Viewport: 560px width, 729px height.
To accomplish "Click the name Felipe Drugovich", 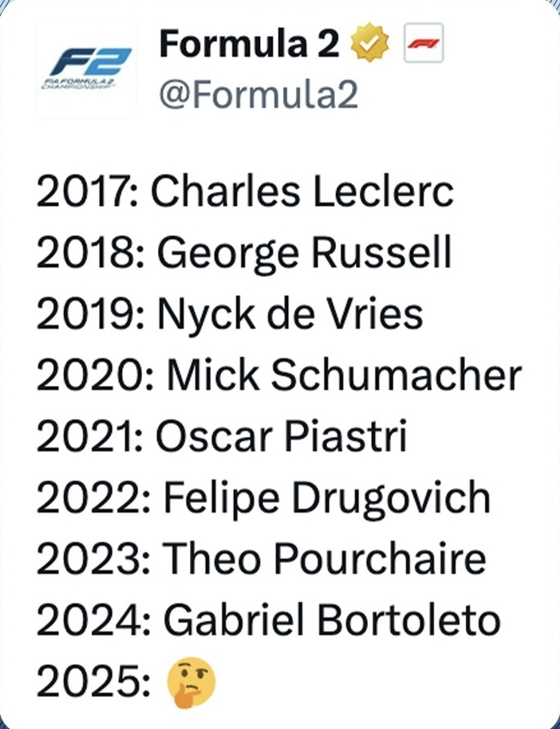I will point(326,498).
